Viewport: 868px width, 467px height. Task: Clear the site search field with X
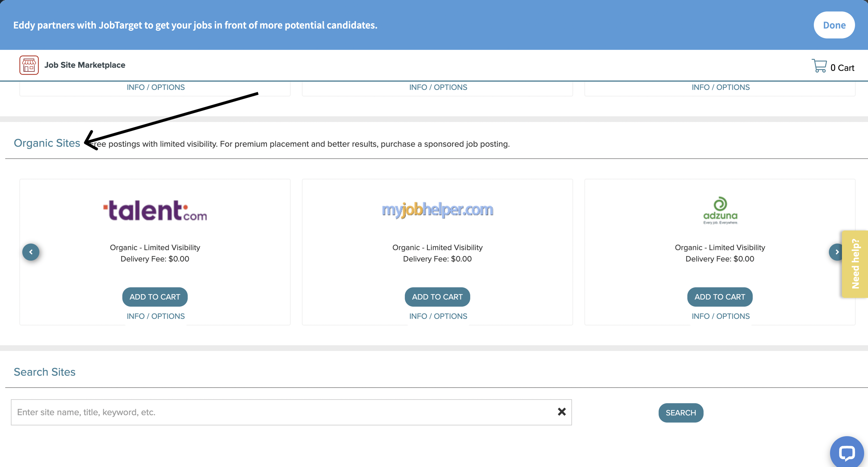coord(561,412)
